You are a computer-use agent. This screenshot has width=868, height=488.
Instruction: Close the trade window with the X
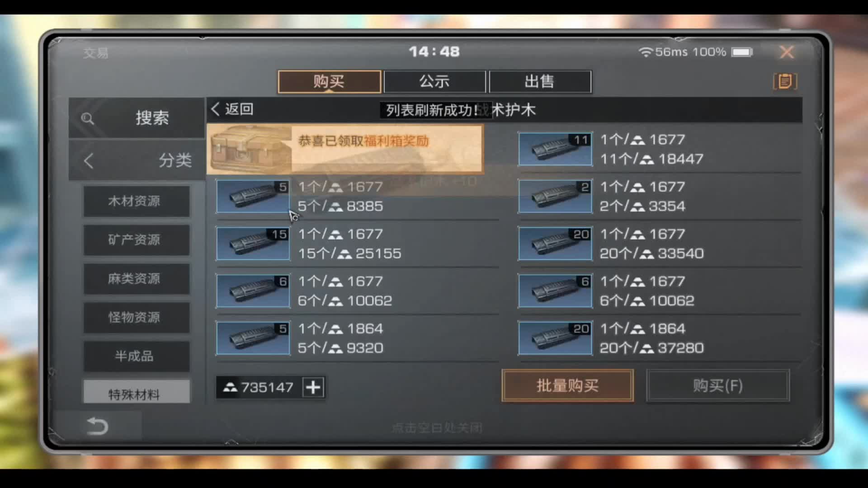(x=787, y=52)
